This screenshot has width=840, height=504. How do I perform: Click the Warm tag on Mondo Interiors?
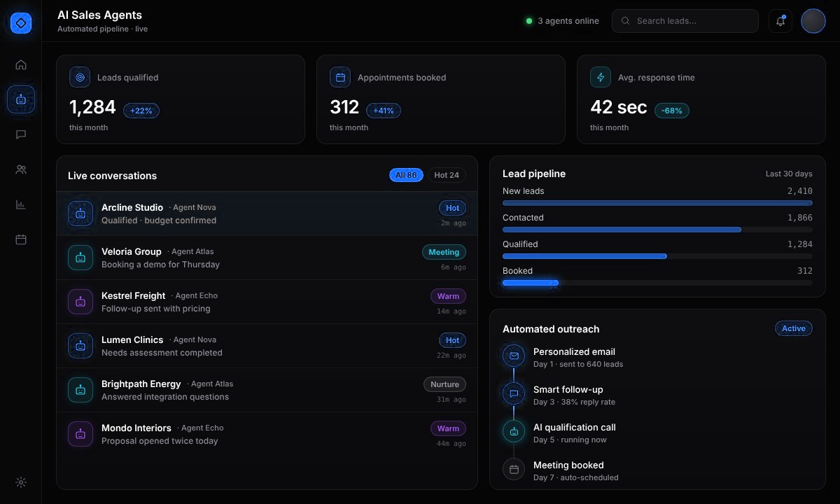(x=448, y=428)
